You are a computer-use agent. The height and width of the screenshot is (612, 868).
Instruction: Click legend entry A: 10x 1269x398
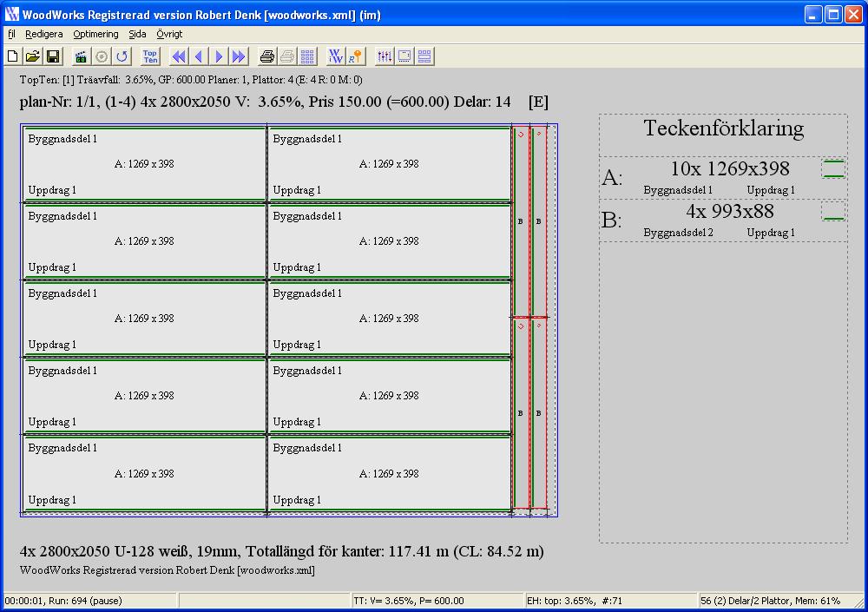723,178
